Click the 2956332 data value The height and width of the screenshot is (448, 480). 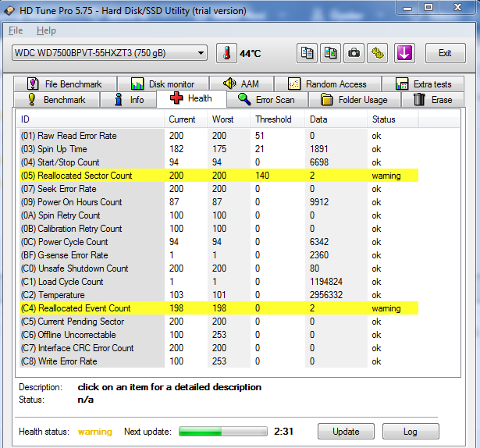[x=326, y=295]
